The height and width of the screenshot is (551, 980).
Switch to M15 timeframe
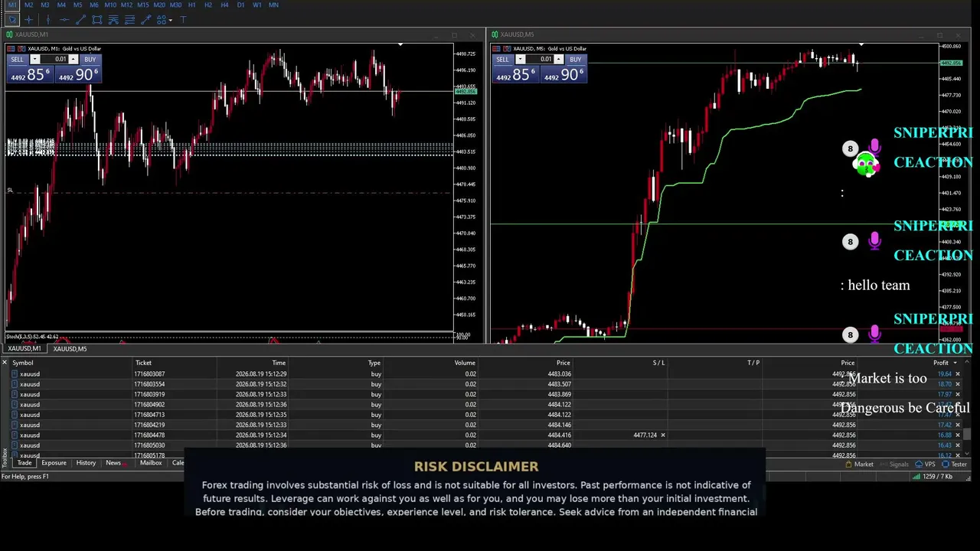point(142,5)
